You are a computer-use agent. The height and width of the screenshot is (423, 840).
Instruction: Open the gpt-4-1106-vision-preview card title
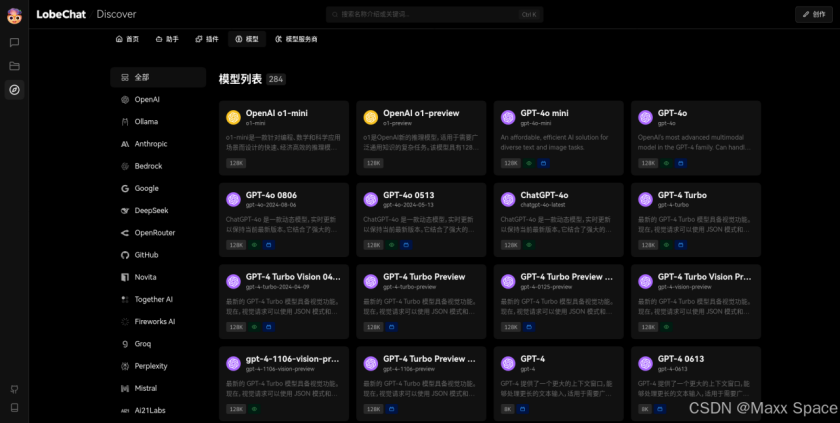[292, 359]
